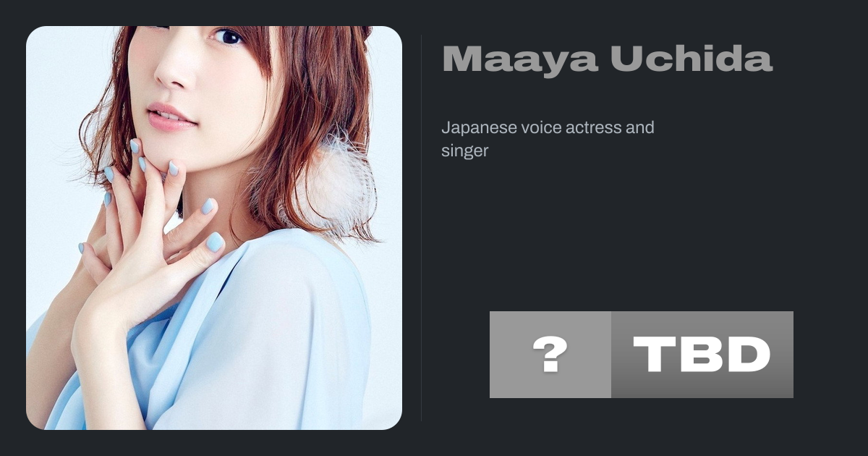Image resolution: width=868 pixels, height=456 pixels.
Task: Click the eye visible in the photo
Action: point(227,36)
